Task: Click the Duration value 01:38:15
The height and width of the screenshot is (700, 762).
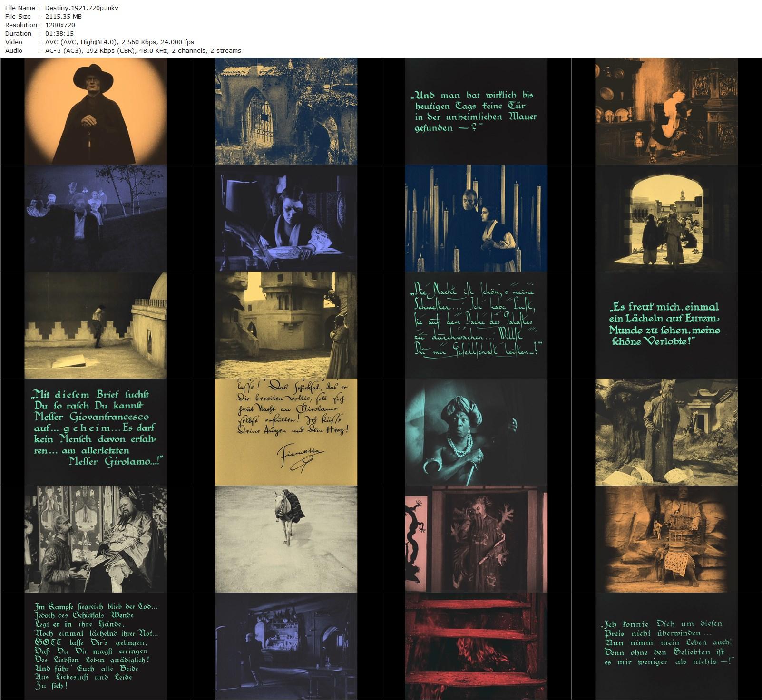Action: tap(59, 33)
